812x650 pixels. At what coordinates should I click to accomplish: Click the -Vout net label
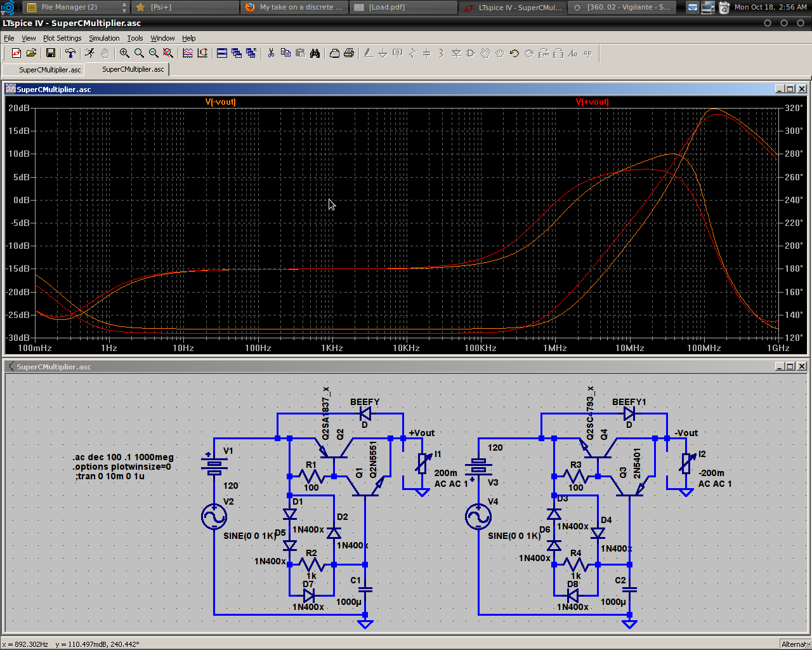click(x=686, y=433)
